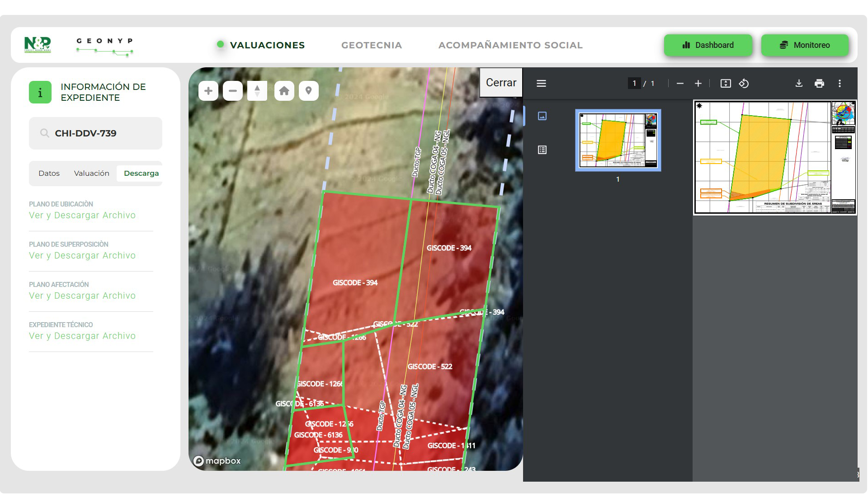Return map to home view
Image resolution: width=868 pixels, height=502 pixels.
click(284, 91)
